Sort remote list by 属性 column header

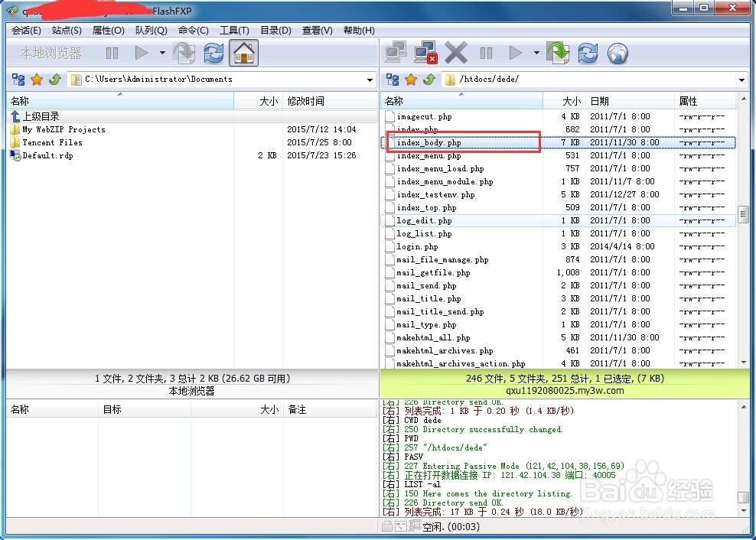tap(705, 101)
